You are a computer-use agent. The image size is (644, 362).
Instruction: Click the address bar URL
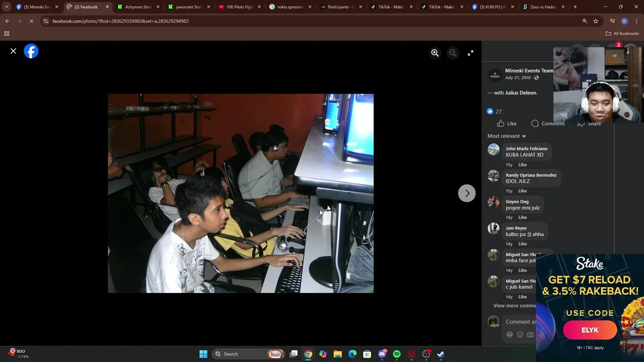[120, 21]
